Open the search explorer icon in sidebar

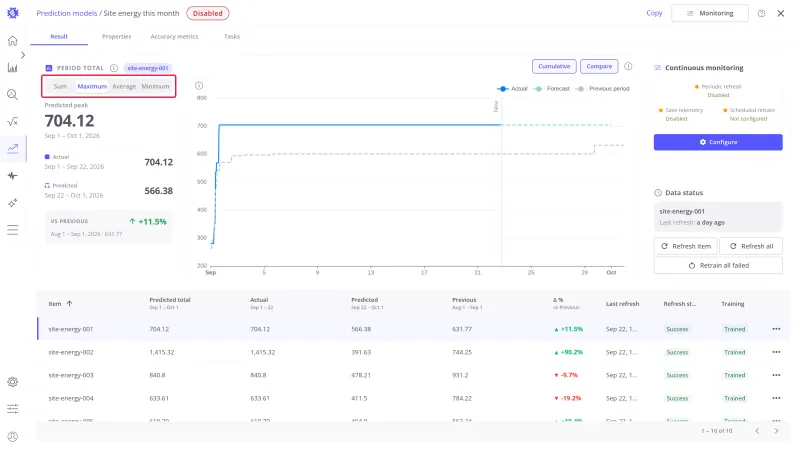13,94
